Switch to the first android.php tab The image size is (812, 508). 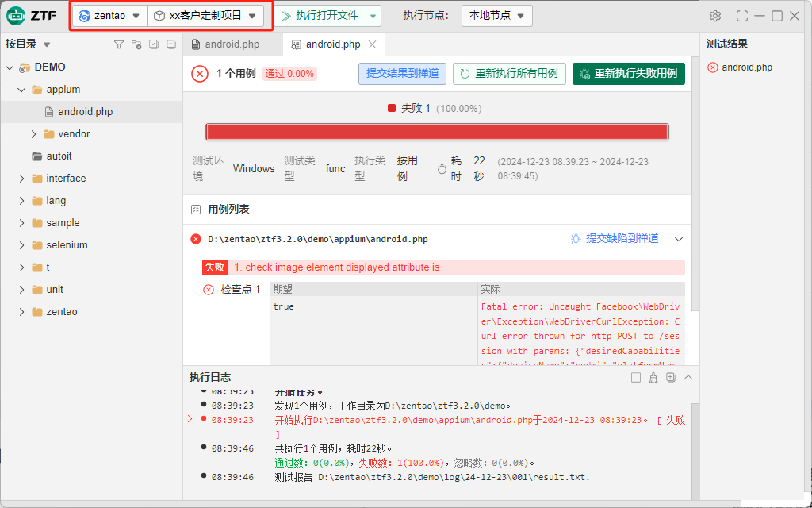point(232,44)
